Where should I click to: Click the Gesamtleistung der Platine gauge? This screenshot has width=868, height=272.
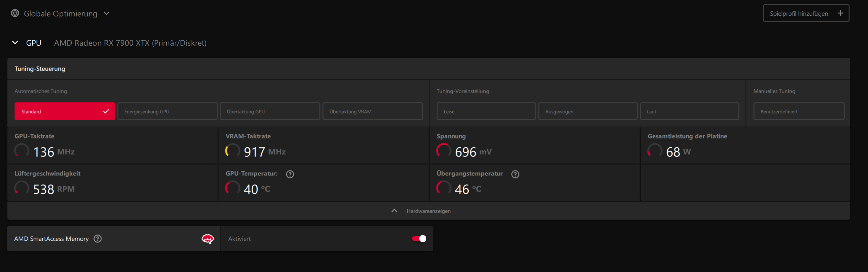[x=655, y=151]
